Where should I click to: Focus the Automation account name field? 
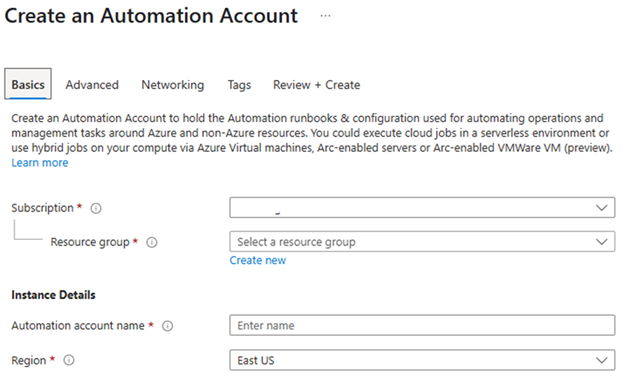(x=422, y=325)
